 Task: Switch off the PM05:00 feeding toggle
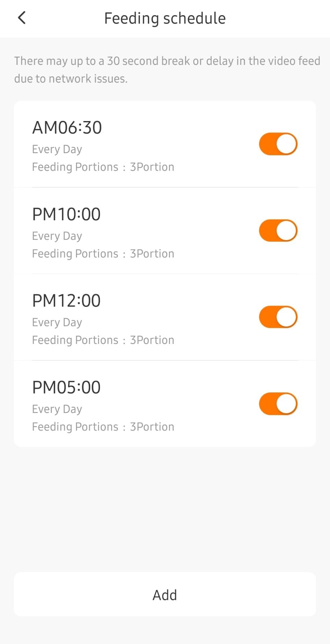coord(278,404)
